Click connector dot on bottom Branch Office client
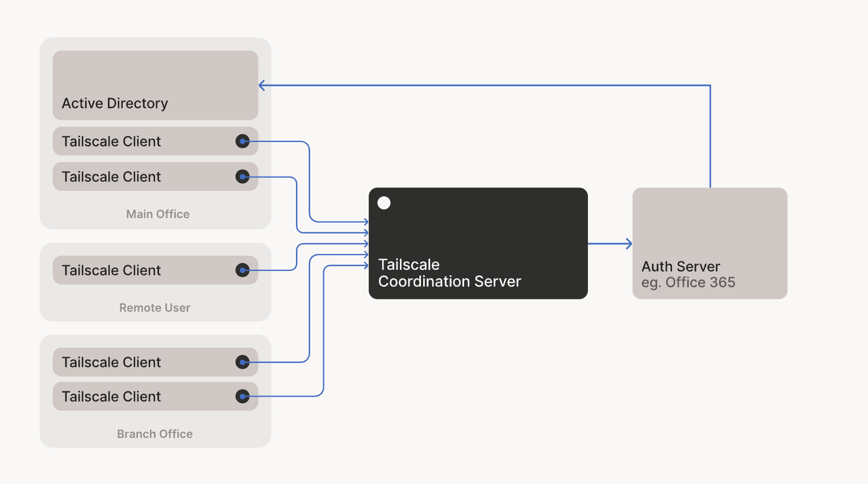 pyautogui.click(x=243, y=397)
